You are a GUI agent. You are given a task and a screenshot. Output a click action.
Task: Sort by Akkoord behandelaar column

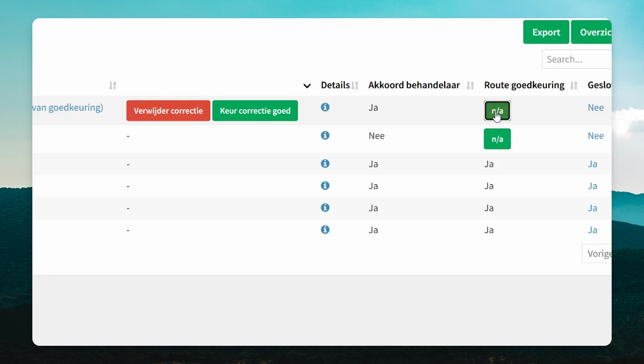470,85
